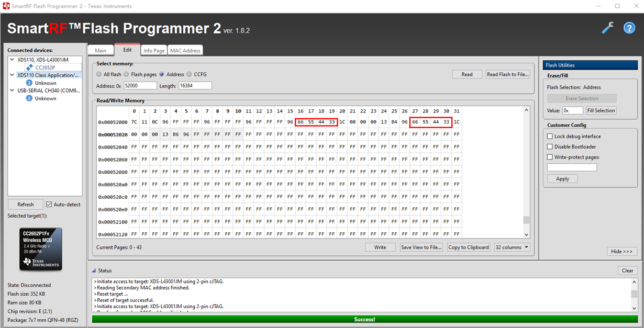Image resolution: width=644 pixels, height=328 pixels.
Task: Click row address 0x00052000
Action: tap(113, 122)
